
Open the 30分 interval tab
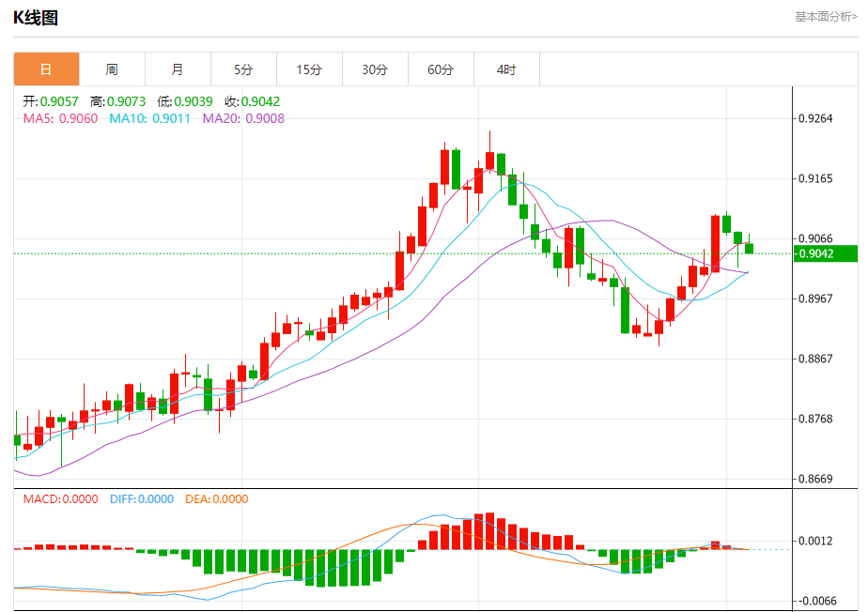tap(376, 69)
